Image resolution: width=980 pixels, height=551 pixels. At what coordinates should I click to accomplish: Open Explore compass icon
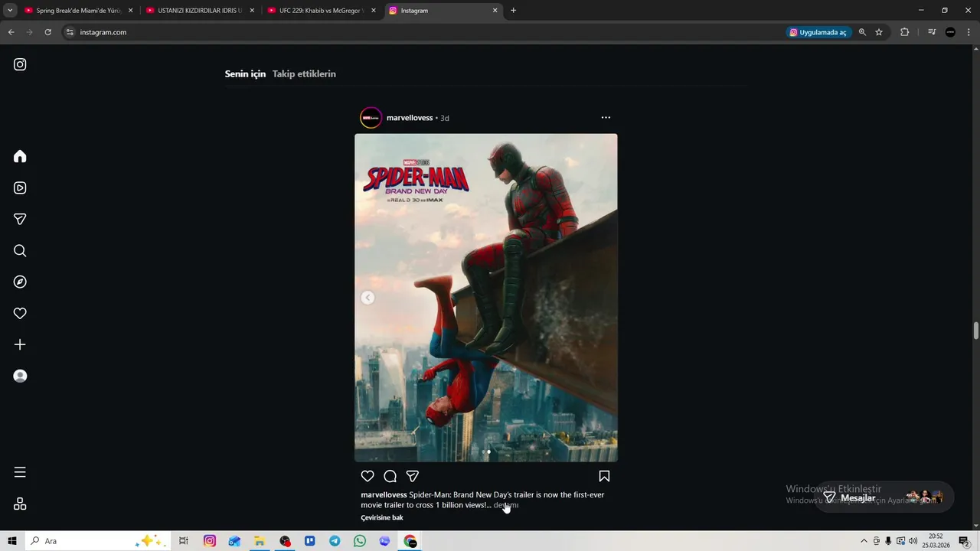coord(20,282)
